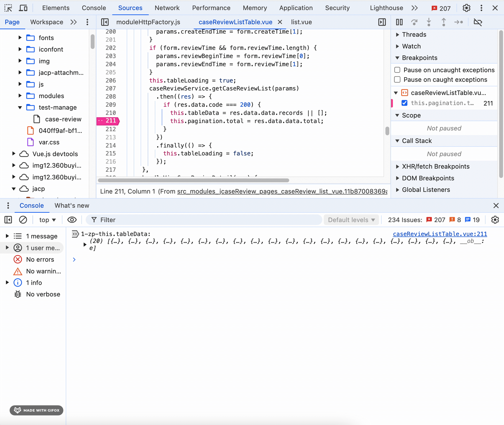This screenshot has height=425, width=504.
Task: Hide the file navigator sidebar icon
Action: coord(105,22)
